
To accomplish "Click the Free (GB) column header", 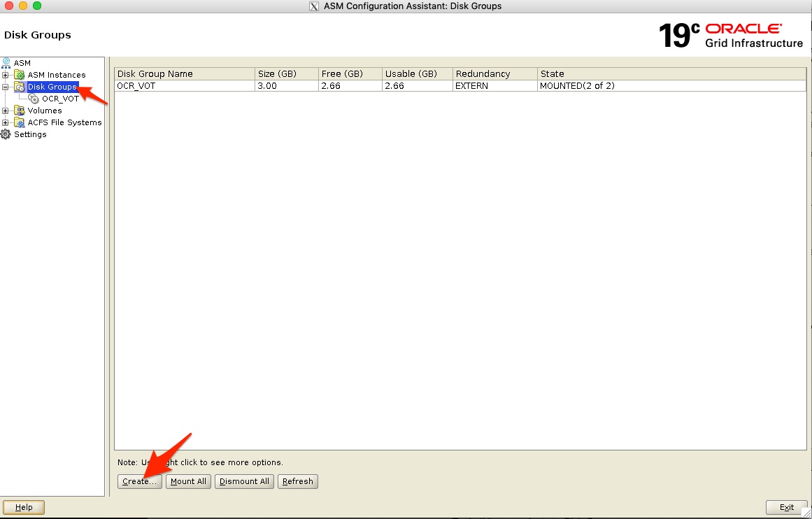I will [350, 73].
